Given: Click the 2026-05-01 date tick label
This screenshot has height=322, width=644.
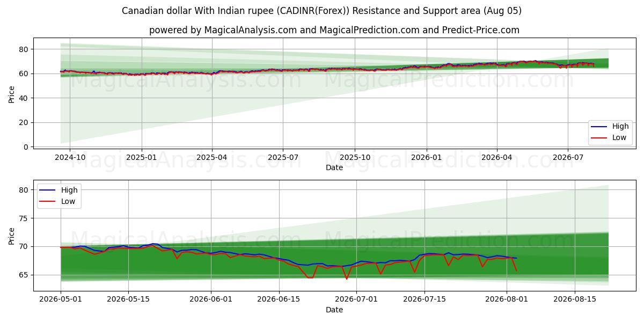Looking at the screenshot, I should [61, 299].
